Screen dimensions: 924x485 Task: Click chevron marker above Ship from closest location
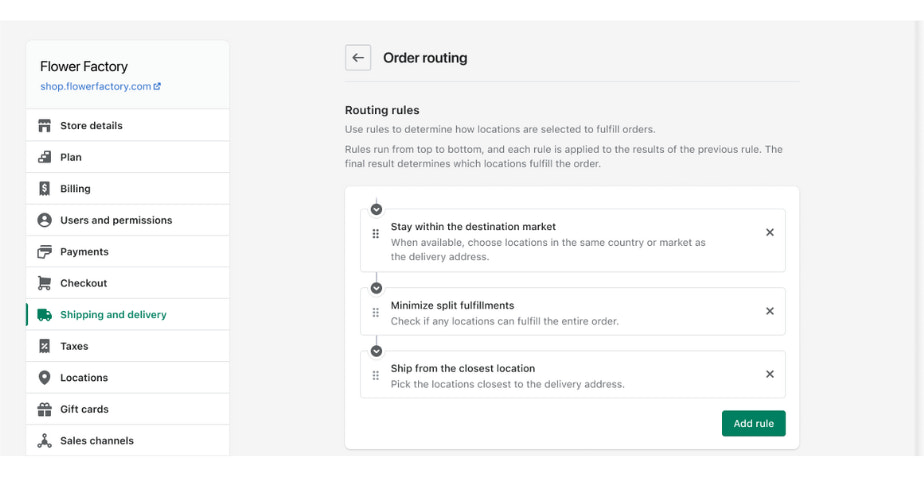[x=376, y=351]
